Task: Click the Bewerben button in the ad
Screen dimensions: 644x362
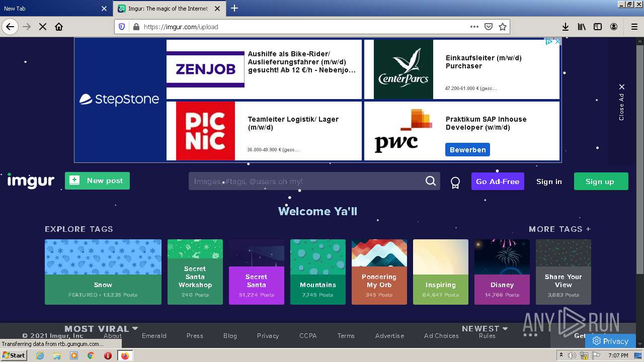Action: pos(467,150)
